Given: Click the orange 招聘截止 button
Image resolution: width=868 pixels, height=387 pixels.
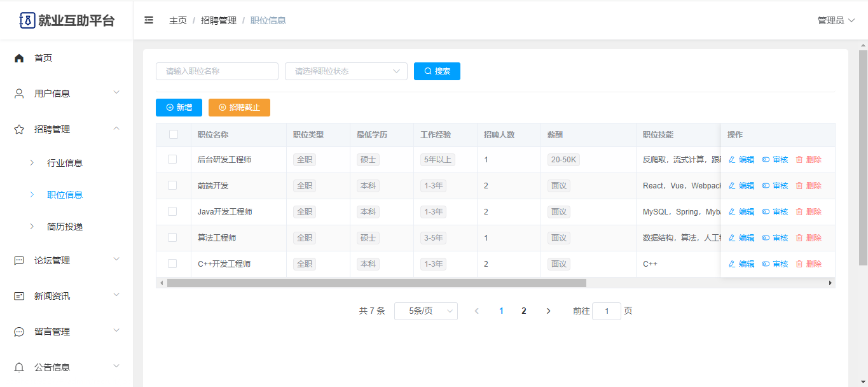Looking at the screenshot, I should [239, 108].
